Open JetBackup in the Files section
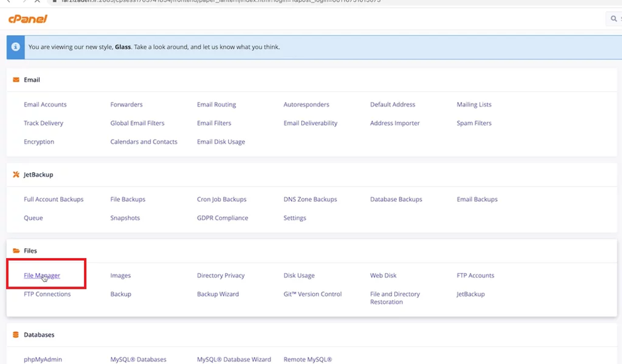The width and height of the screenshot is (622, 364). [470, 294]
